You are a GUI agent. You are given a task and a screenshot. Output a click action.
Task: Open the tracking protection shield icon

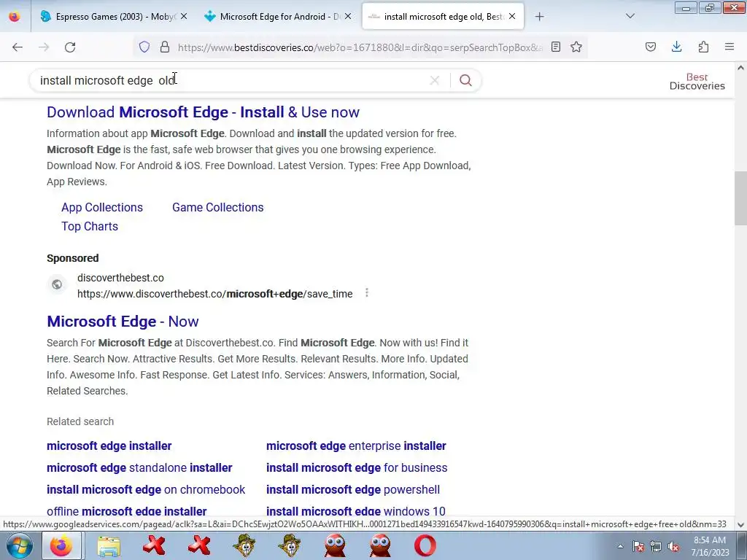144,47
